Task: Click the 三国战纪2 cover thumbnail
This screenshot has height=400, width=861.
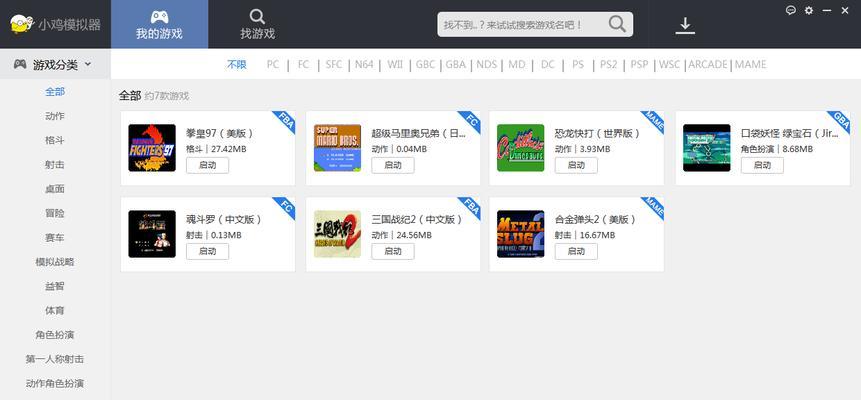Action: click(x=338, y=234)
